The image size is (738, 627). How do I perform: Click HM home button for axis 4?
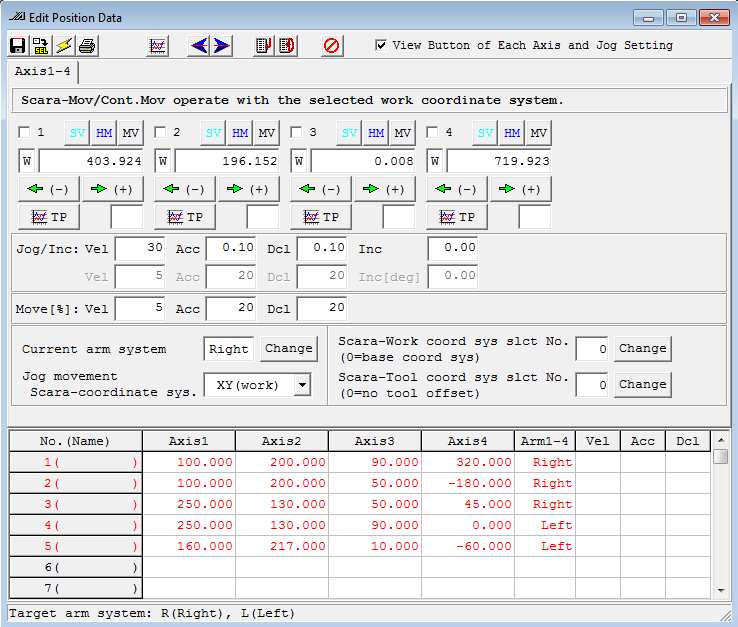click(x=512, y=133)
